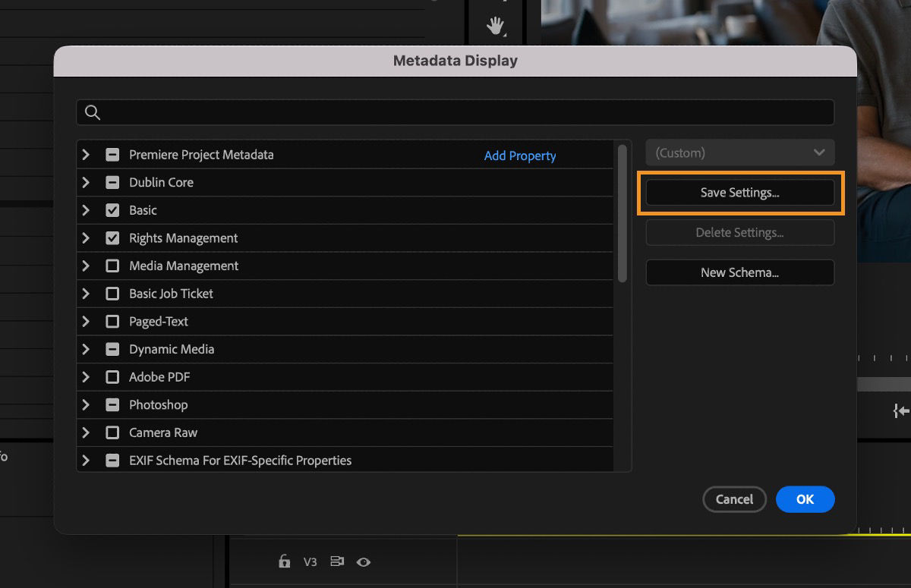Toggle sync lock on track V3
This screenshot has width=911, height=588.
(336, 562)
